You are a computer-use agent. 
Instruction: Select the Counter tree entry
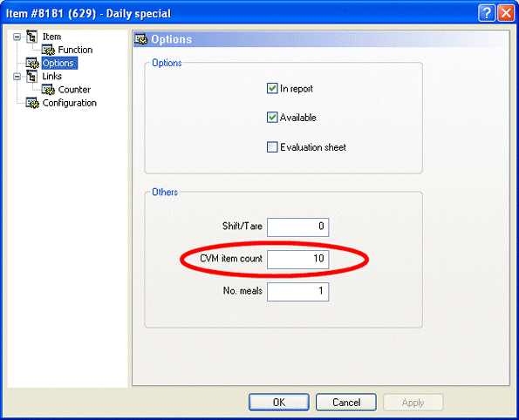click(x=74, y=90)
